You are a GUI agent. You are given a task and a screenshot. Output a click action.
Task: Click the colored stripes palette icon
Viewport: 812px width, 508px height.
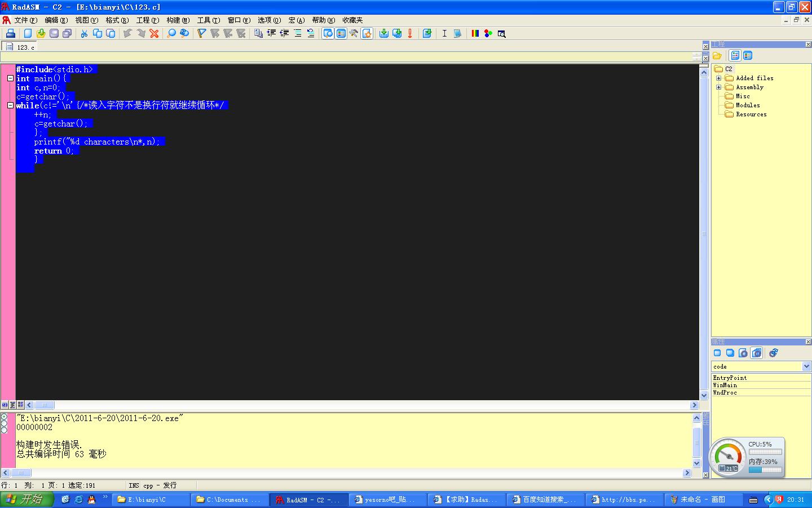tap(475, 33)
